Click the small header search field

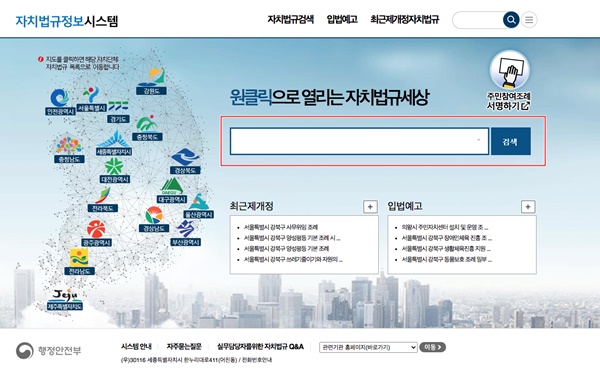[478, 20]
